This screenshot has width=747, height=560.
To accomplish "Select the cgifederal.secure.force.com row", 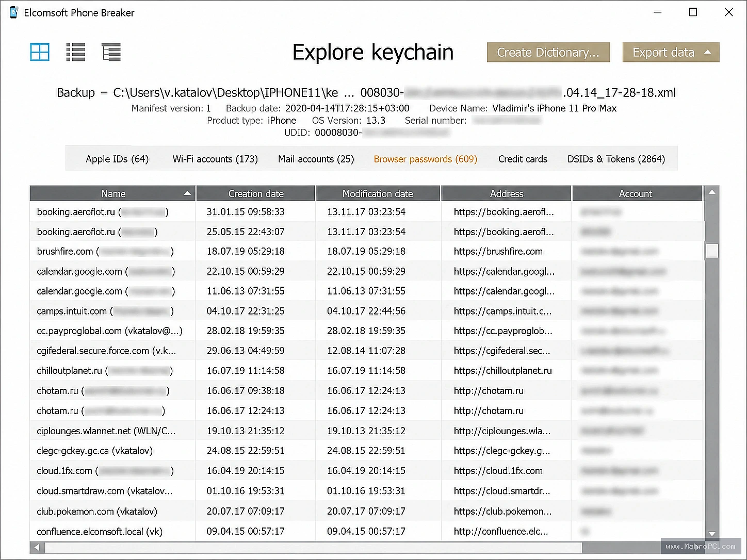I will point(366,351).
